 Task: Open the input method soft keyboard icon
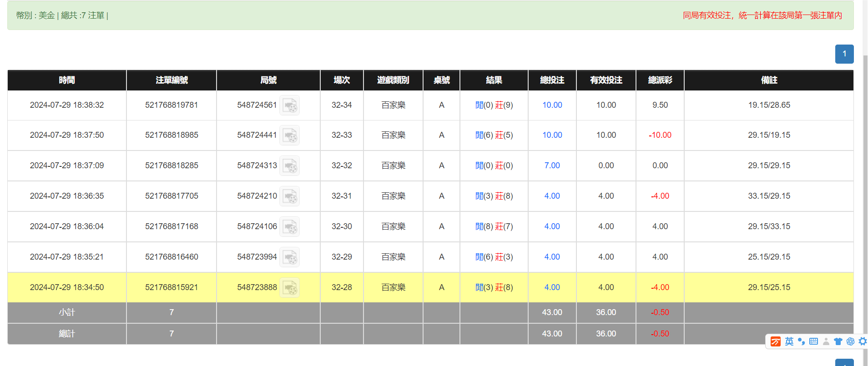pyautogui.click(x=814, y=341)
